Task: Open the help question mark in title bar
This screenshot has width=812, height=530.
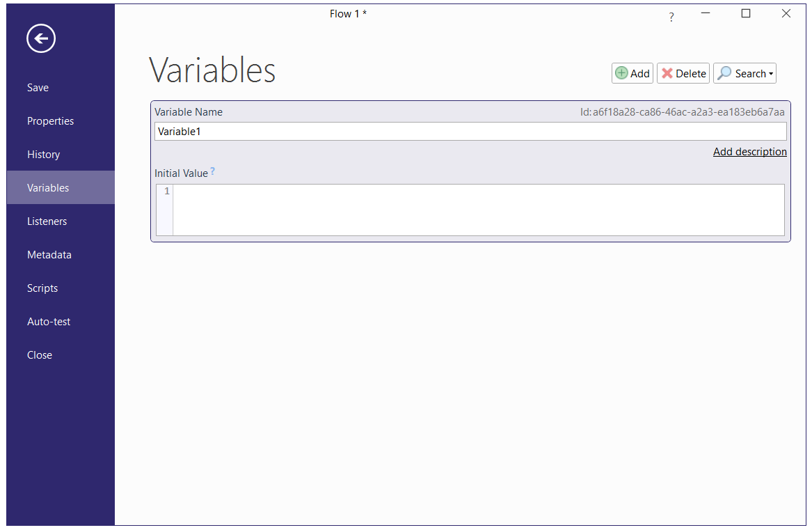Action: 671,17
